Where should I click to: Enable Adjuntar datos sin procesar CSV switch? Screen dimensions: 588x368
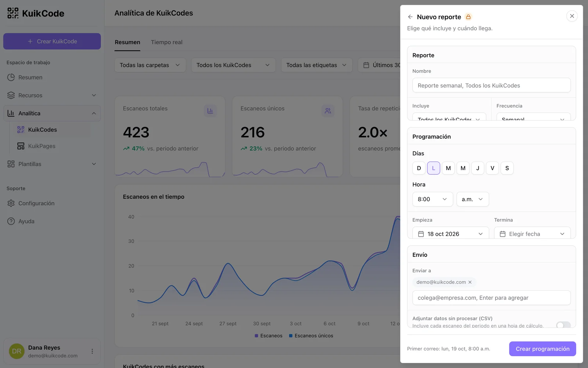pos(563,325)
